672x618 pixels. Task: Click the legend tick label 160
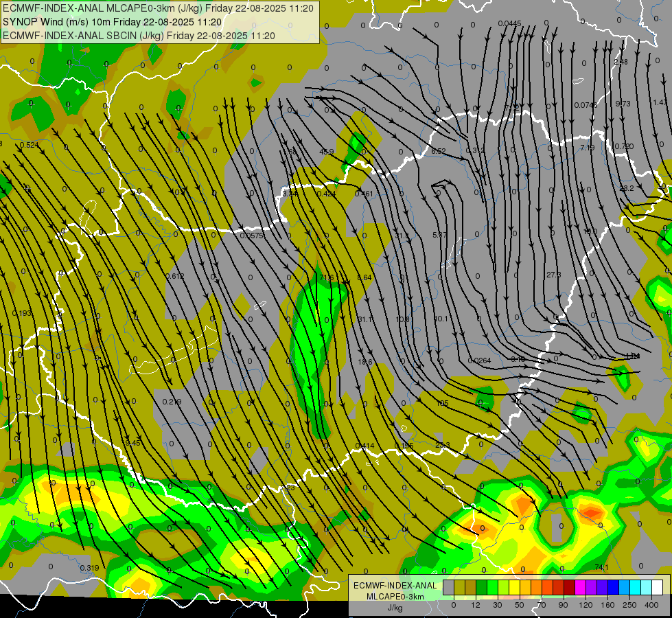click(x=607, y=605)
